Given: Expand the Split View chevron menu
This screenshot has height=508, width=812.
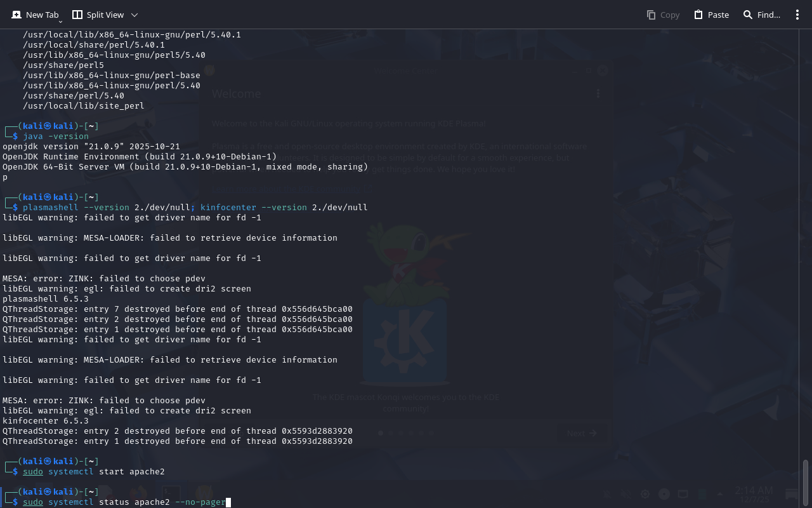Looking at the screenshot, I should (x=134, y=15).
